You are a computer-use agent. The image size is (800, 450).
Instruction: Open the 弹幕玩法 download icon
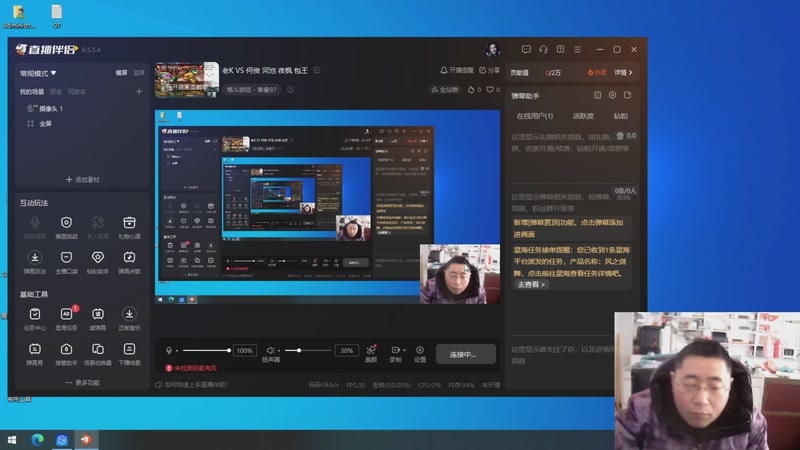(35, 257)
